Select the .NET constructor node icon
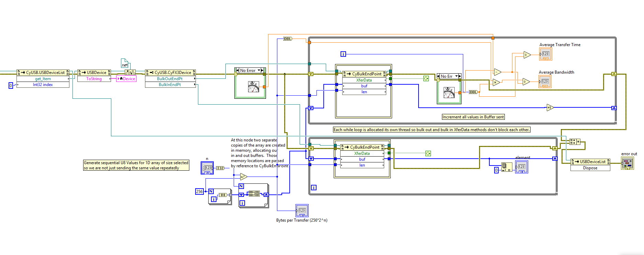644x255 pixels. point(124,63)
